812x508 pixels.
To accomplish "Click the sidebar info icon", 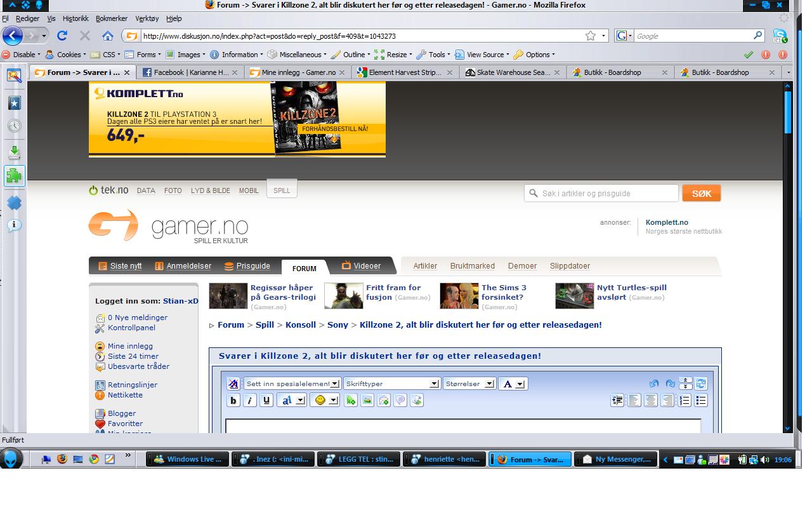I will 14,225.
